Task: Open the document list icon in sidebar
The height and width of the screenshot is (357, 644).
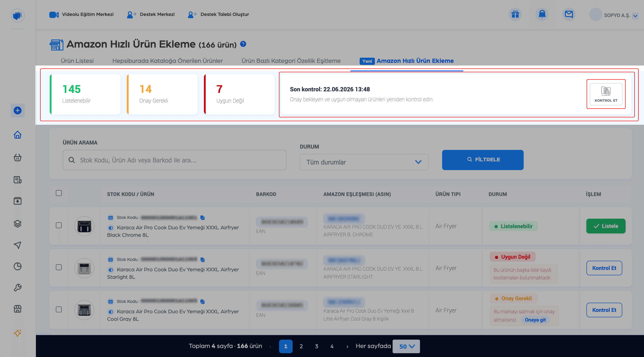Action: 17,180
